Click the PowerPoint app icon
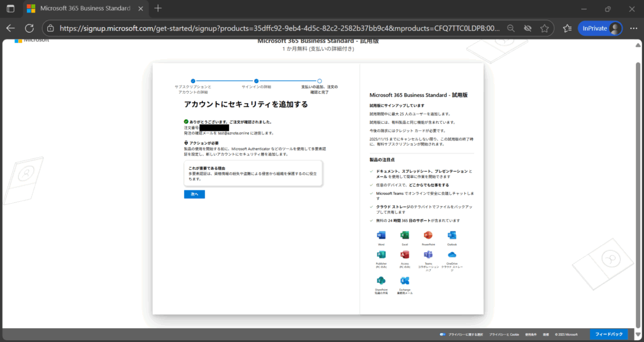 coord(428,235)
